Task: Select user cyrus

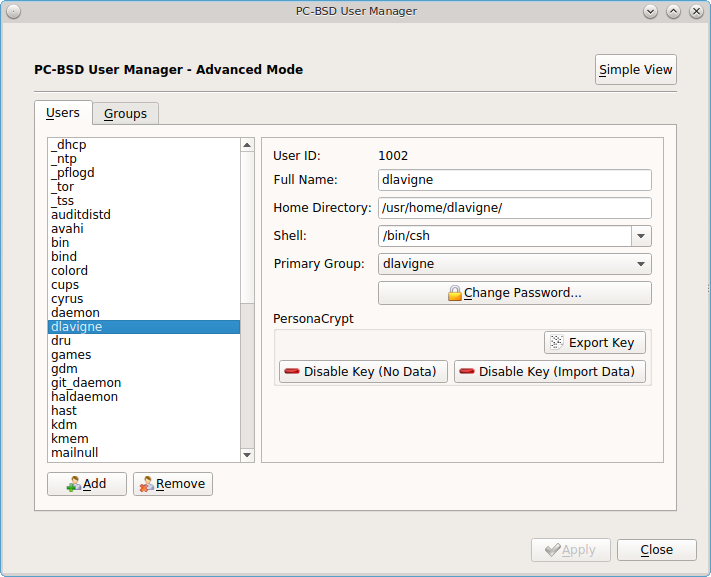Action: [144, 299]
